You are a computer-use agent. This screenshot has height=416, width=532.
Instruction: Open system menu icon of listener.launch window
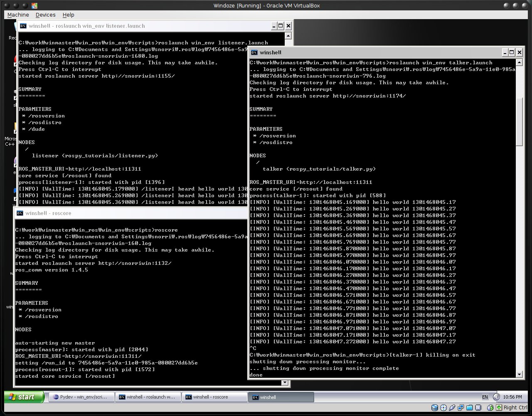click(x=23, y=26)
